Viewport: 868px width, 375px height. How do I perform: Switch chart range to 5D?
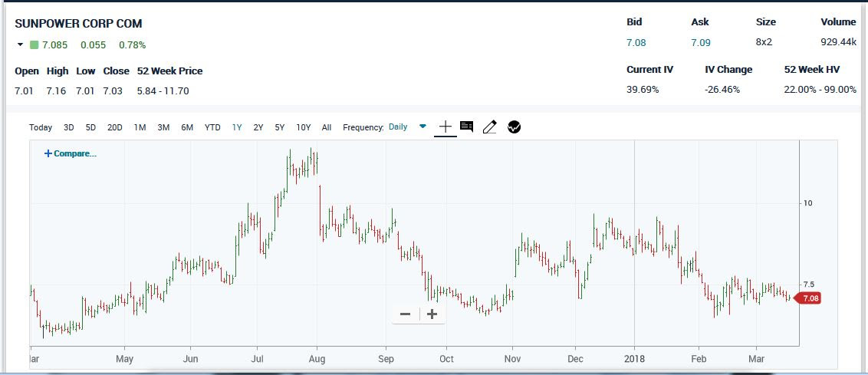[x=90, y=127]
